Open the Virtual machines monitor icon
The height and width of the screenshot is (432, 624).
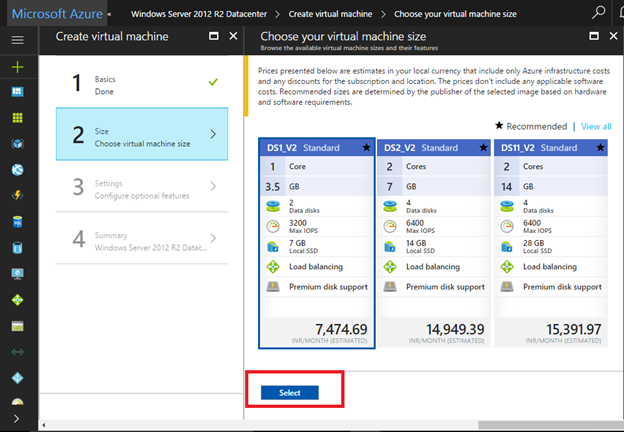[18, 274]
